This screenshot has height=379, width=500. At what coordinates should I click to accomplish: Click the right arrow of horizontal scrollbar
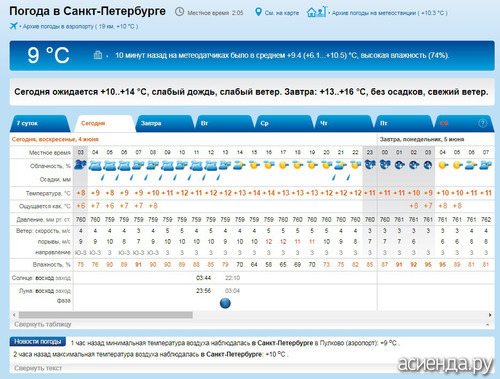point(490,315)
